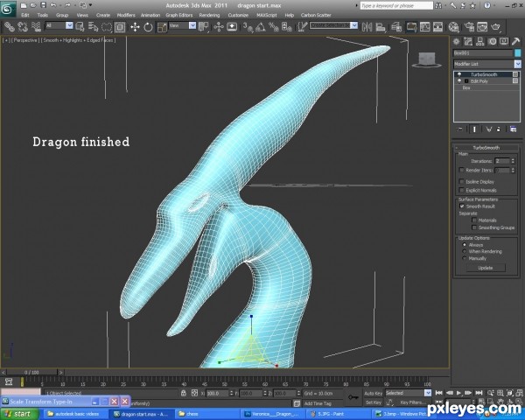The height and width of the screenshot is (420, 525).
Task: Open the Material Editor icon
Action: (453, 27)
